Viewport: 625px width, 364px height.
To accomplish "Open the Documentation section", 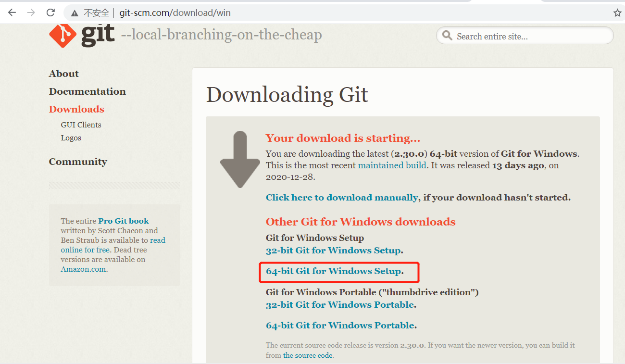I will [x=87, y=91].
